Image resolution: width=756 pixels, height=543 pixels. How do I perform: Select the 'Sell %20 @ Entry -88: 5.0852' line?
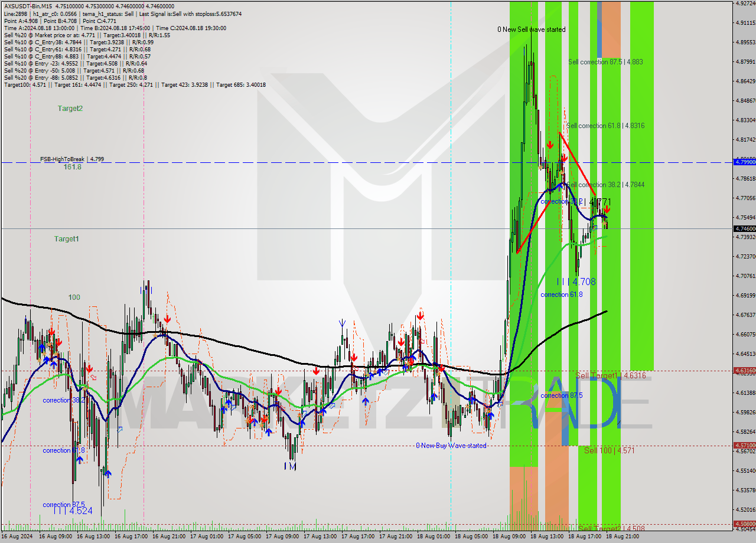click(75, 77)
